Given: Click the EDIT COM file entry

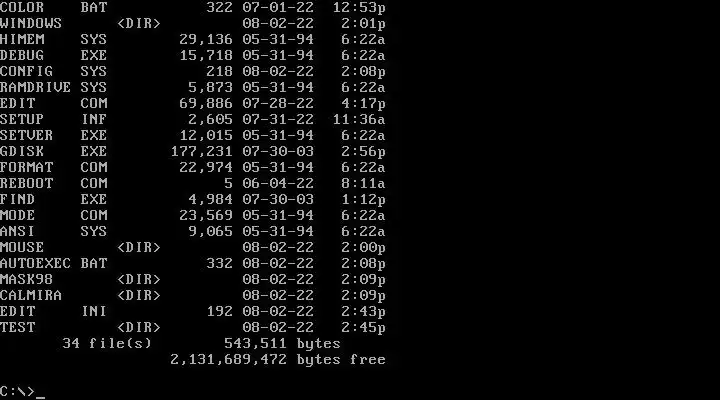Looking at the screenshot, I should click(193, 103).
